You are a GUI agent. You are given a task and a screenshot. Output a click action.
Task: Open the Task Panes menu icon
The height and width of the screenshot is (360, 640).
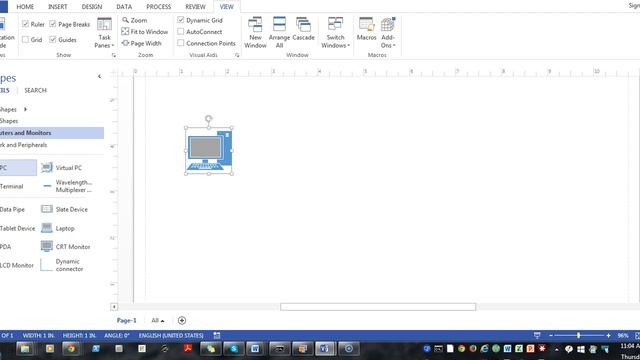(x=104, y=33)
